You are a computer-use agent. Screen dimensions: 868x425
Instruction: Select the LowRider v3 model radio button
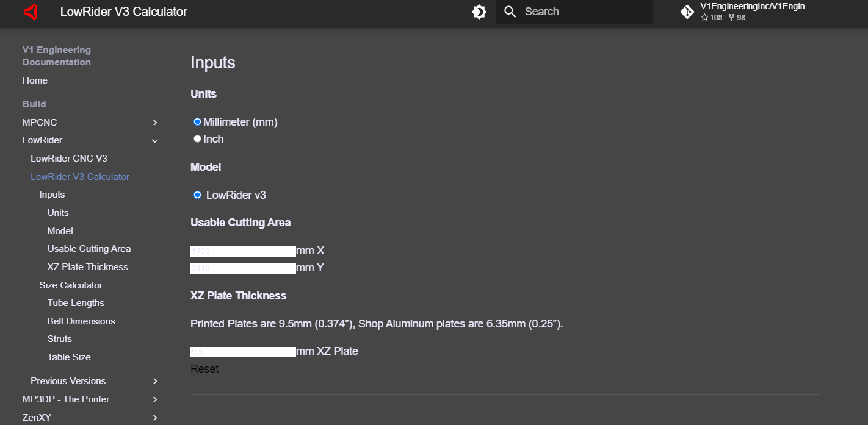(x=197, y=195)
